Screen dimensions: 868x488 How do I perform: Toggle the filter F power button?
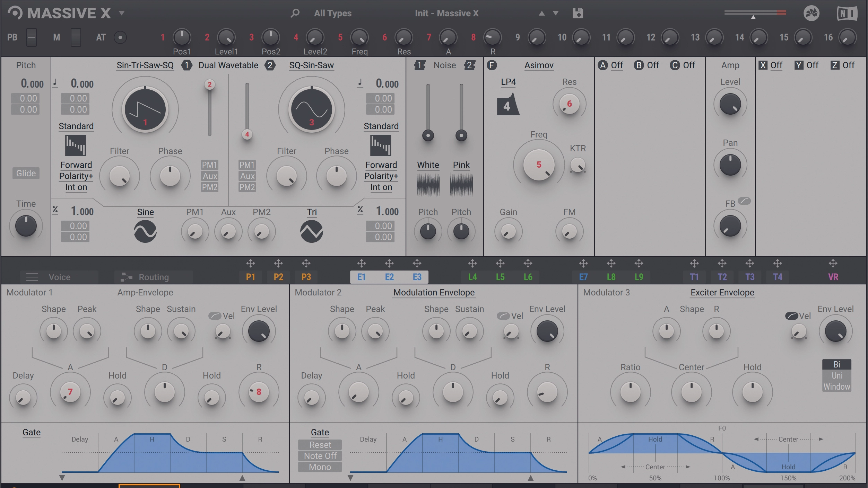click(492, 65)
